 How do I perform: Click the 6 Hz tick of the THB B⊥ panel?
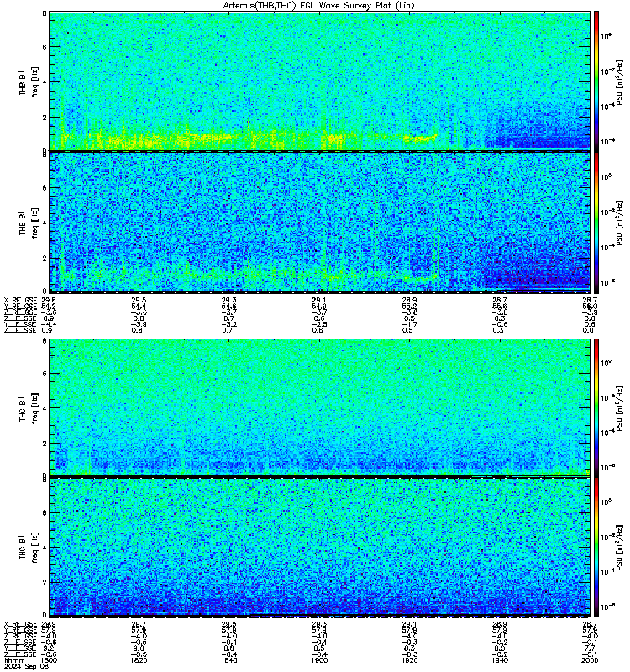[45, 47]
